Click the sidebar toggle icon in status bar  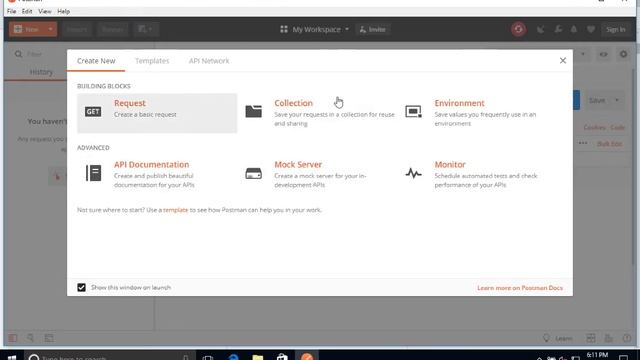click(13, 338)
